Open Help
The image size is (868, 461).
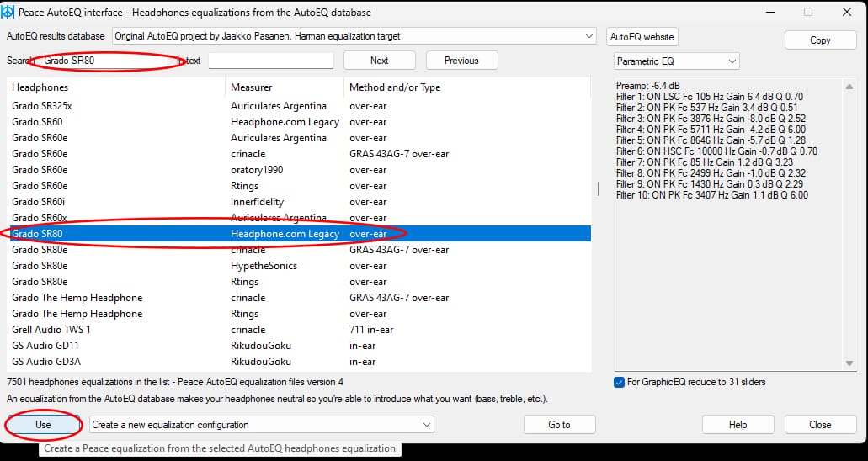(738, 425)
